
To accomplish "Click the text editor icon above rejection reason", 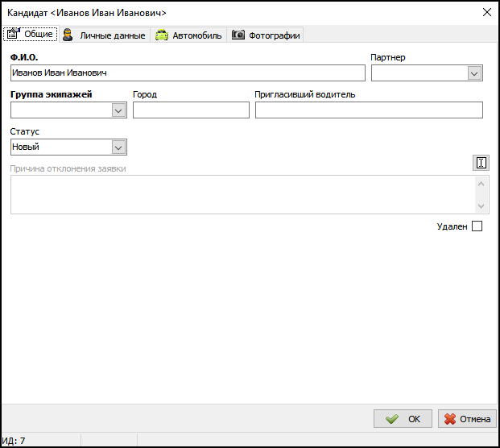I will click(481, 163).
